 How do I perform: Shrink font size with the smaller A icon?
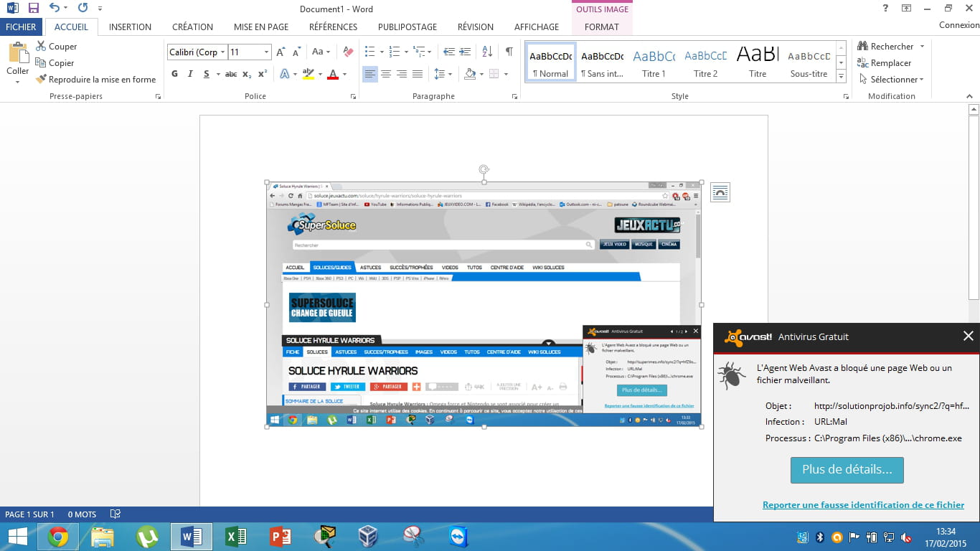(x=296, y=52)
